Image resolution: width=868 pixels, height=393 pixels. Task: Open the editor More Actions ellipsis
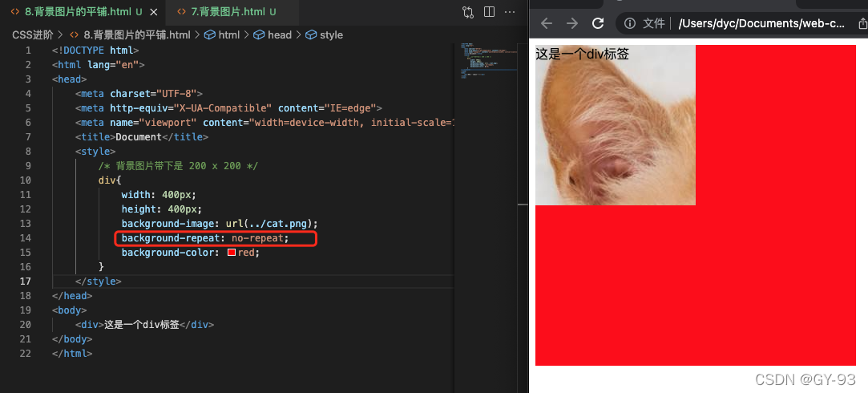(x=510, y=12)
